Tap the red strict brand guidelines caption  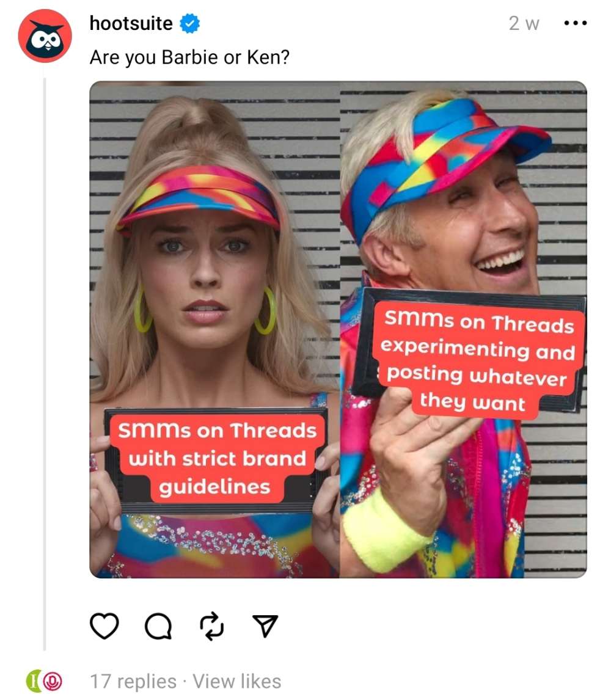pos(217,459)
